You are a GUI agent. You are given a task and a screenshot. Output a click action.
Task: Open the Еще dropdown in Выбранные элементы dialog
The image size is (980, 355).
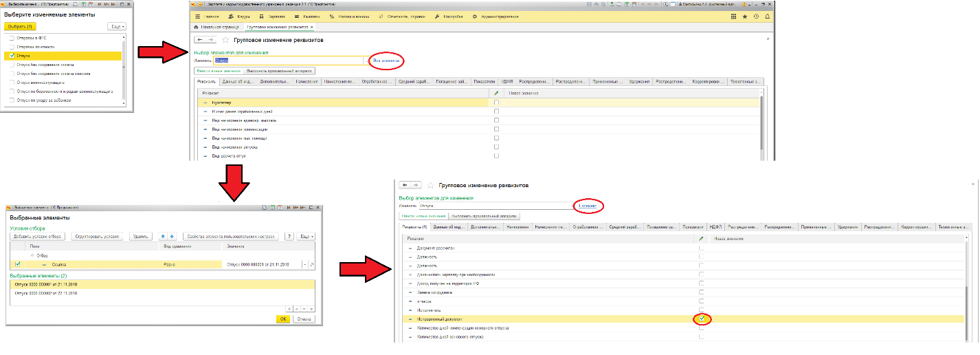pyautogui.click(x=307, y=237)
